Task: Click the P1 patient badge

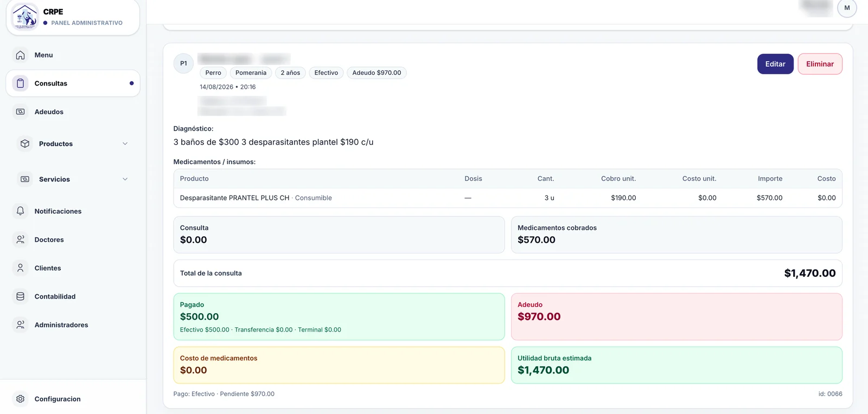Action: coord(183,63)
